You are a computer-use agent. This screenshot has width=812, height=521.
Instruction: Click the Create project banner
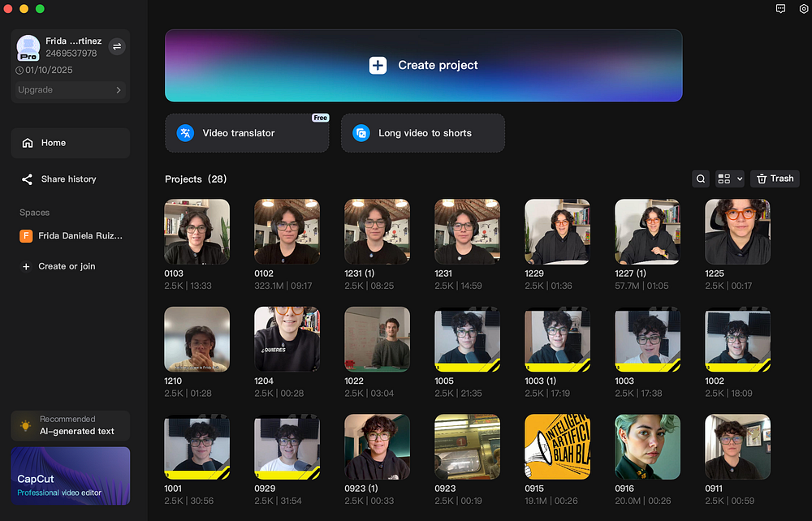click(424, 65)
